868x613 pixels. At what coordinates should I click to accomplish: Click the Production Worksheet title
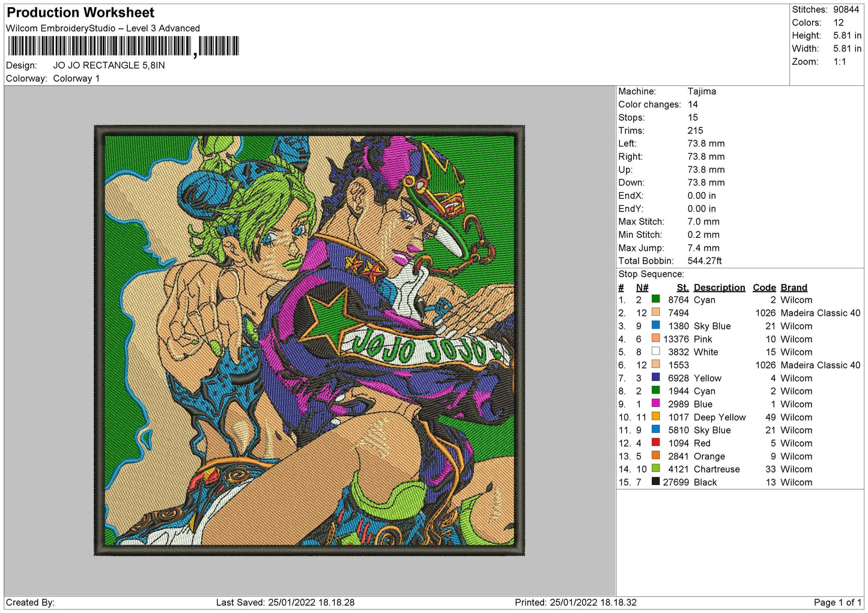pyautogui.click(x=80, y=13)
